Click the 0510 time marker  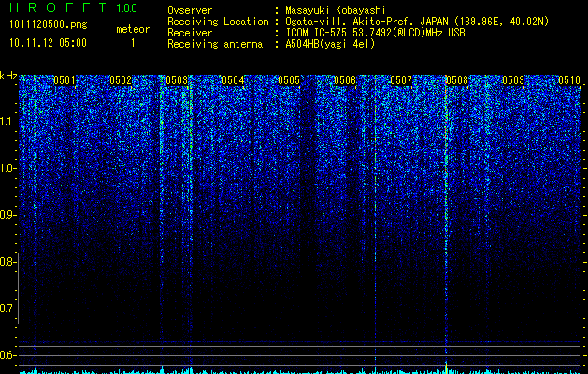[569, 80]
